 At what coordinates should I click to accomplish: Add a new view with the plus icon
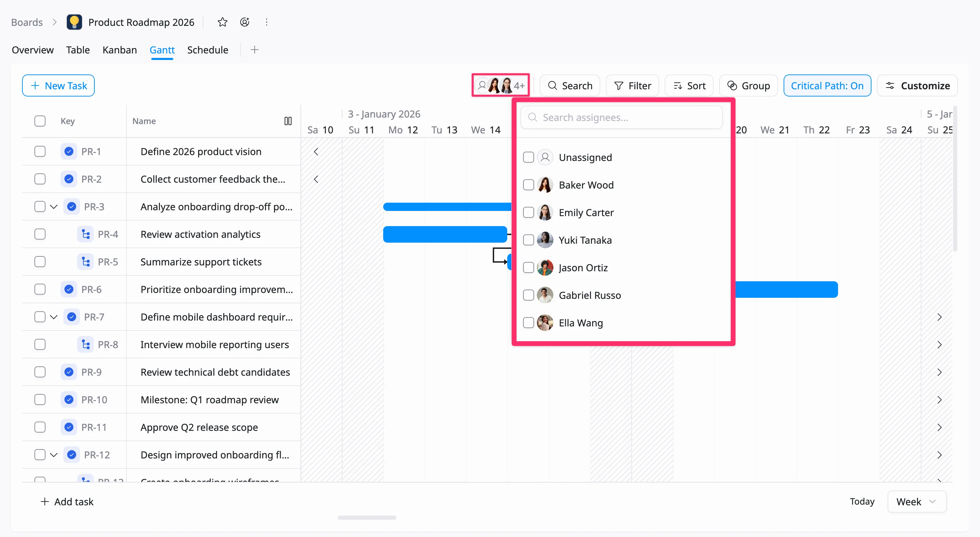(255, 50)
